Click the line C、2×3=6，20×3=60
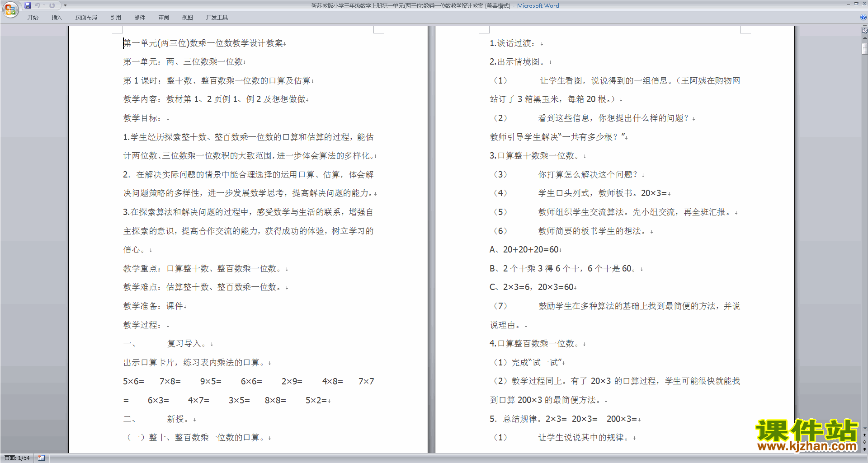Viewport: 868px width, 463px height. (532, 287)
